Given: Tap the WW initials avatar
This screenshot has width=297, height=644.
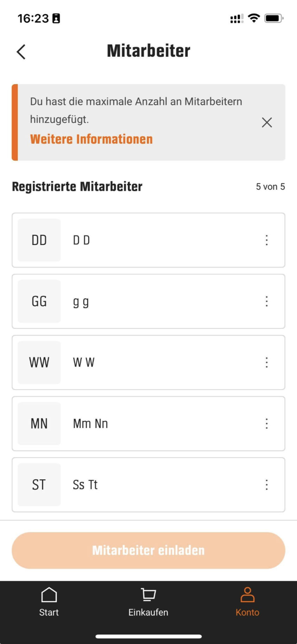Looking at the screenshot, I should coord(39,362).
